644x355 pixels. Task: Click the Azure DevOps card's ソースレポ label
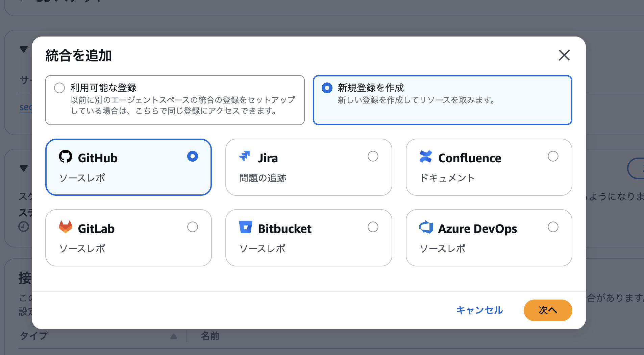pos(442,249)
